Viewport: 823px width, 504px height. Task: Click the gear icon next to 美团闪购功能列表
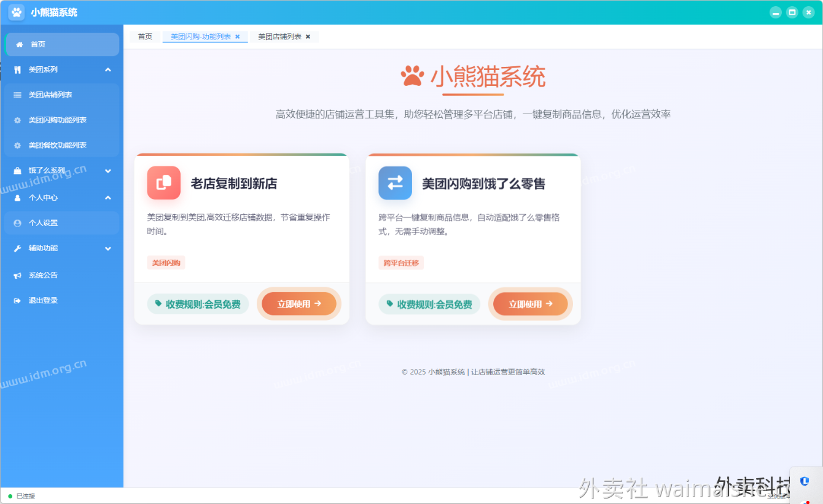(x=17, y=120)
